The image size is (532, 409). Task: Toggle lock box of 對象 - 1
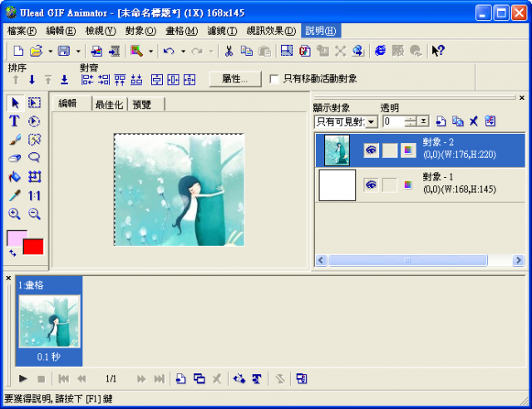(390, 185)
